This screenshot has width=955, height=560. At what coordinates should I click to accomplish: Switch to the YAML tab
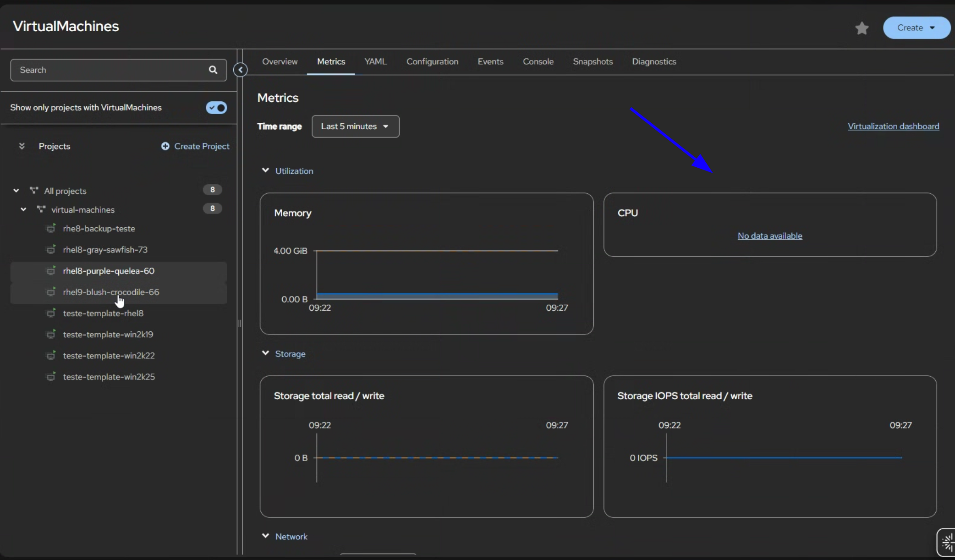(x=375, y=61)
